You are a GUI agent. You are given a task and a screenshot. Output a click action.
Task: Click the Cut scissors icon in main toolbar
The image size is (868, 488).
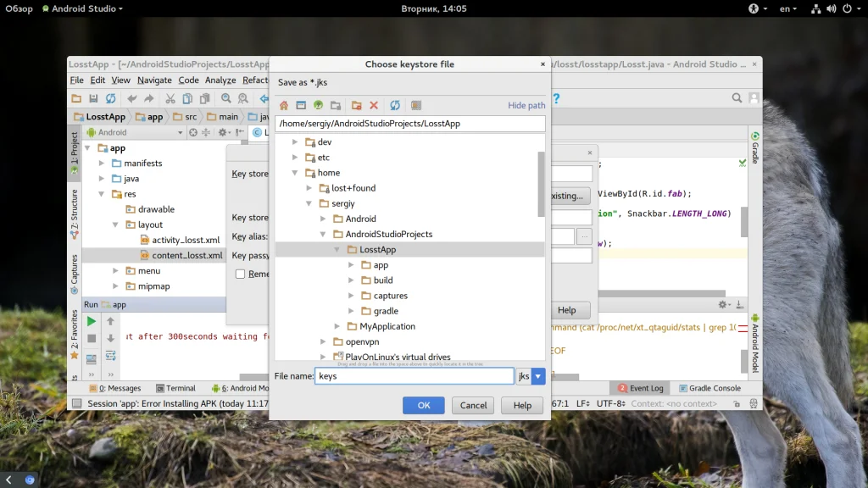(x=170, y=99)
